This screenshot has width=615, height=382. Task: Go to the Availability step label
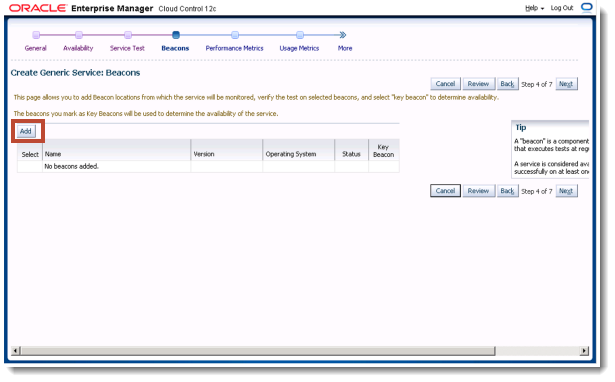point(78,48)
